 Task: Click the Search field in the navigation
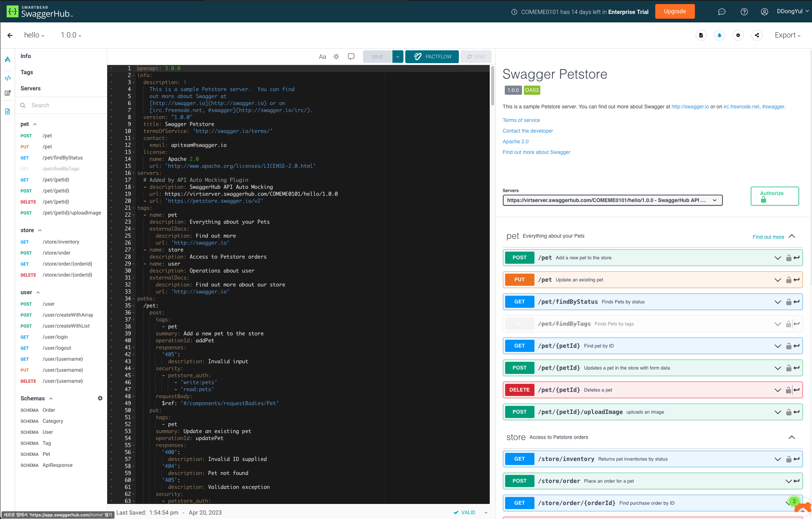point(61,105)
